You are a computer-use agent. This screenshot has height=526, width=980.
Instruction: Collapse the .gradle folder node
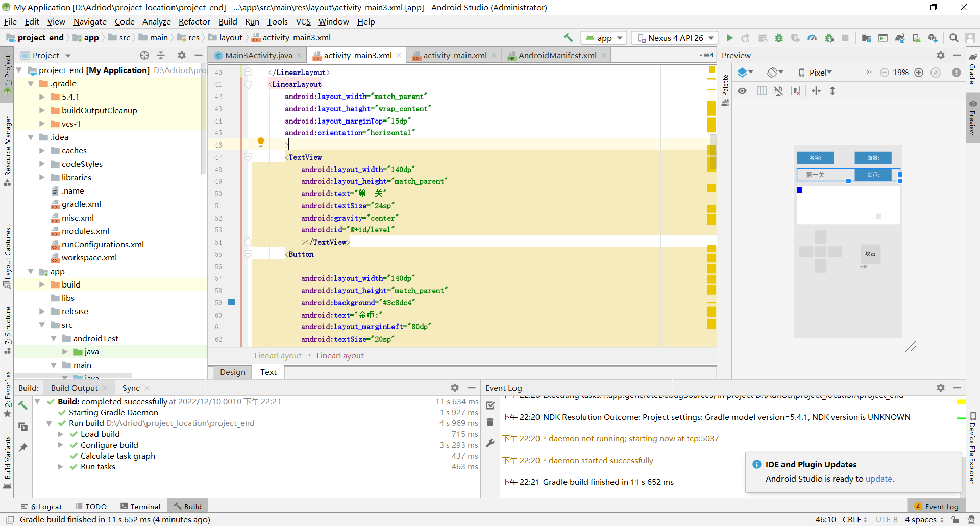[31, 83]
